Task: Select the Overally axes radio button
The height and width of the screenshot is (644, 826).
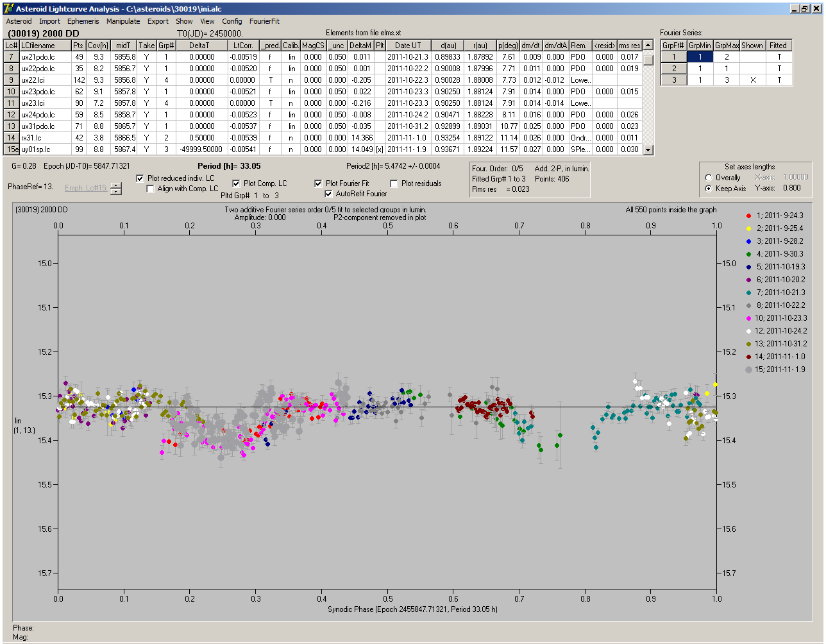Action: click(x=709, y=178)
